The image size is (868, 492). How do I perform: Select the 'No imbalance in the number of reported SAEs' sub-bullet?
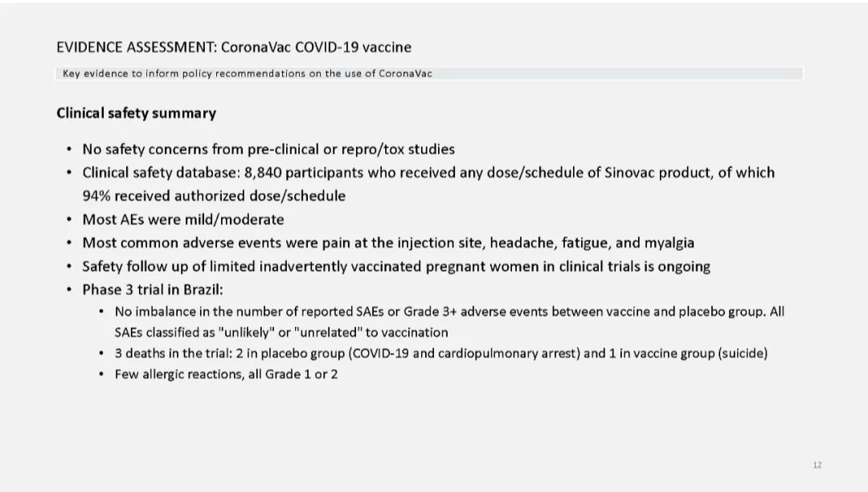click(x=449, y=312)
